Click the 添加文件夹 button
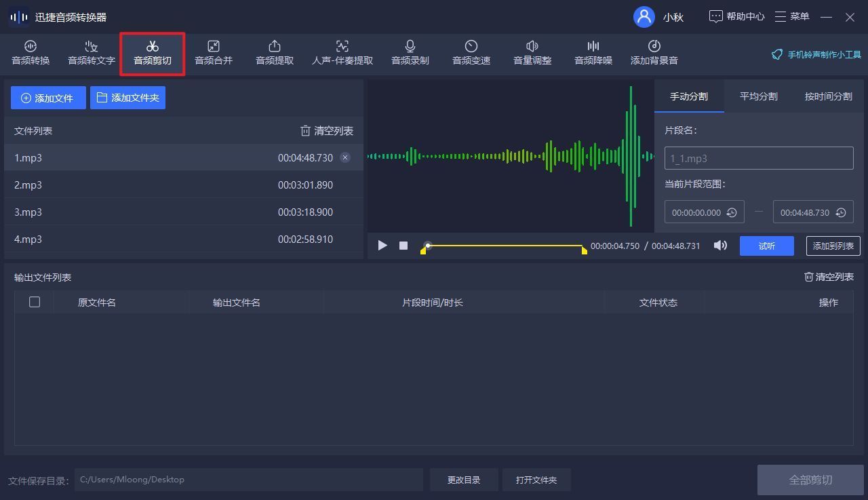The width and height of the screenshot is (868, 500). tap(127, 98)
